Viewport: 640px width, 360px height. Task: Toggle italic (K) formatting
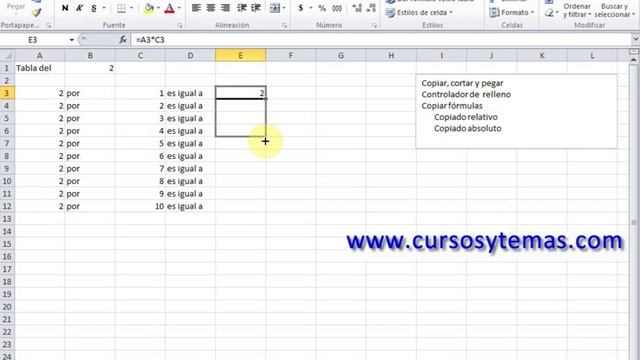(79, 8)
